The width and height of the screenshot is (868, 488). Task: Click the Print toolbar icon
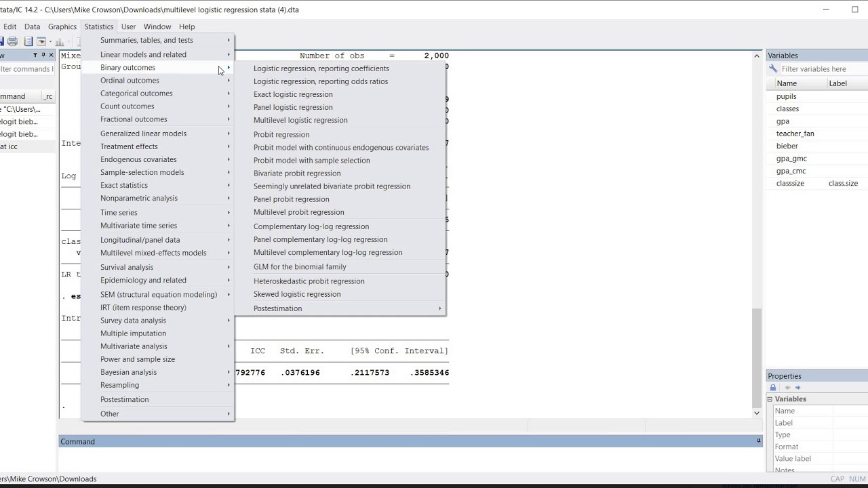[x=12, y=41]
